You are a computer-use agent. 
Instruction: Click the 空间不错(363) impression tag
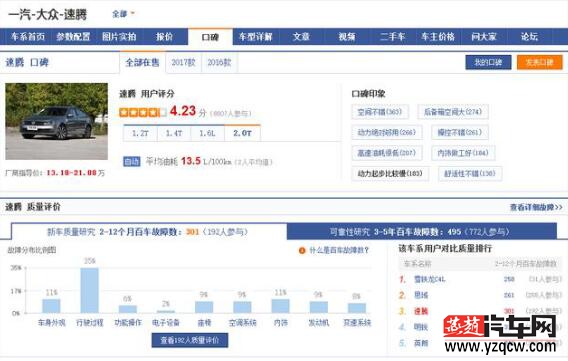click(x=380, y=112)
